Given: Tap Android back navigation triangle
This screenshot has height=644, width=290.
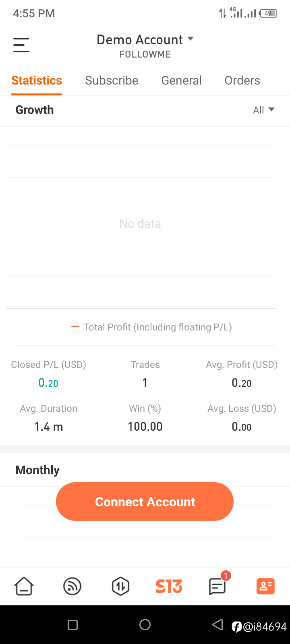Looking at the screenshot, I should [x=217, y=625].
